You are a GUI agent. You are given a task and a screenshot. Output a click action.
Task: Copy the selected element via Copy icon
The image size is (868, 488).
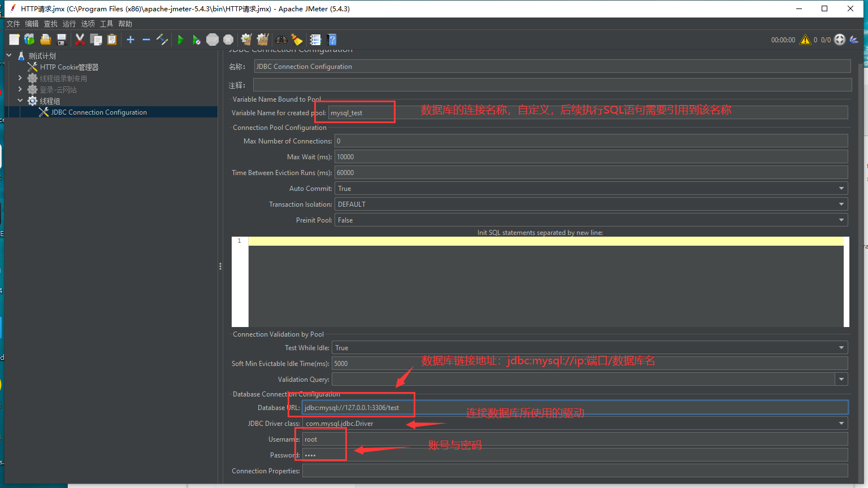[96, 40]
